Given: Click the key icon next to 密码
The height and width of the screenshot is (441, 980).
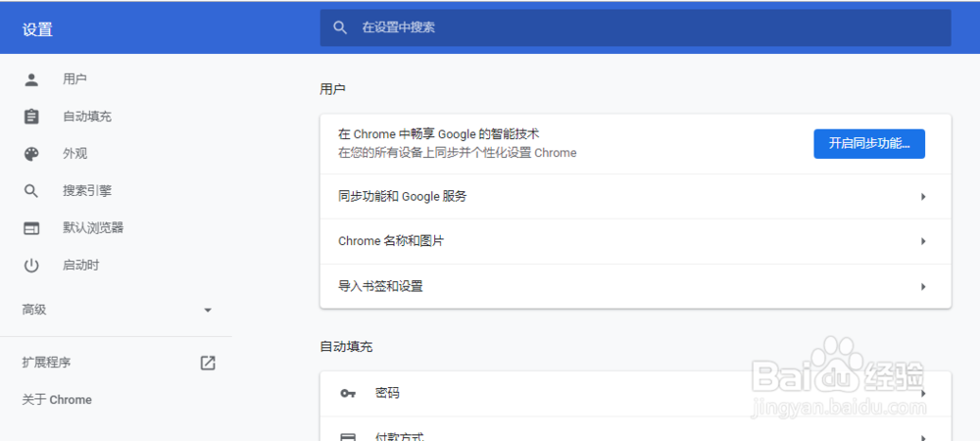Looking at the screenshot, I should (348, 393).
